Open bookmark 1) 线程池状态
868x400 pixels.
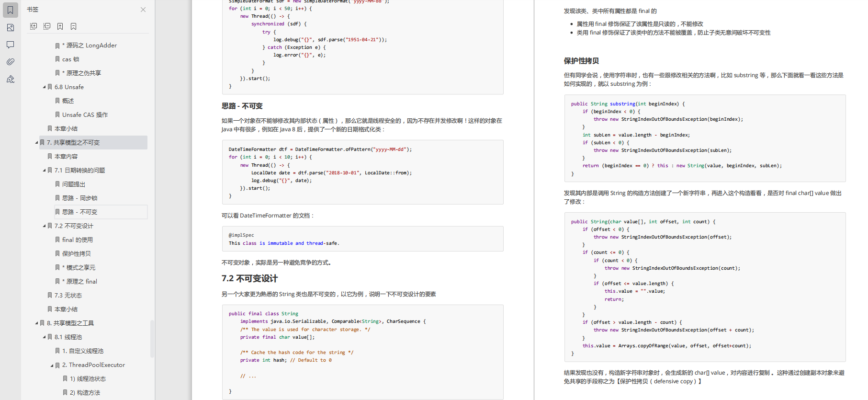88,379
